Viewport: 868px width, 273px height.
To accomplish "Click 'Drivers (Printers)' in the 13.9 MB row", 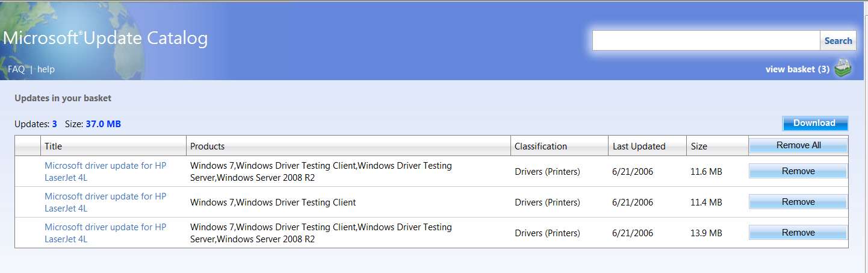I will coord(547,233).
